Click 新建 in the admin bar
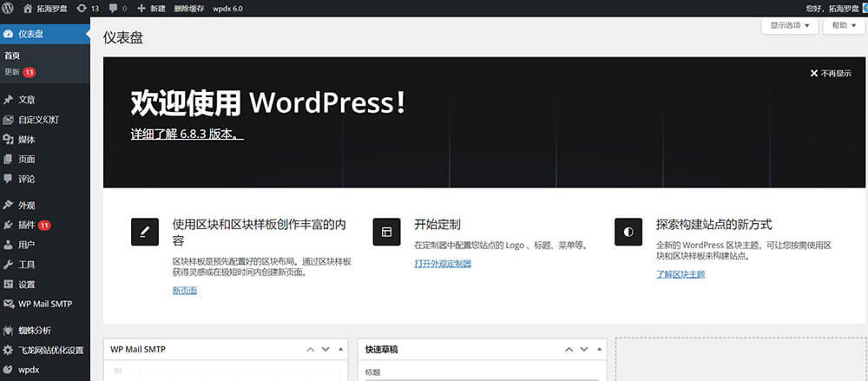The image size is (868, 381). pos(151,8)
